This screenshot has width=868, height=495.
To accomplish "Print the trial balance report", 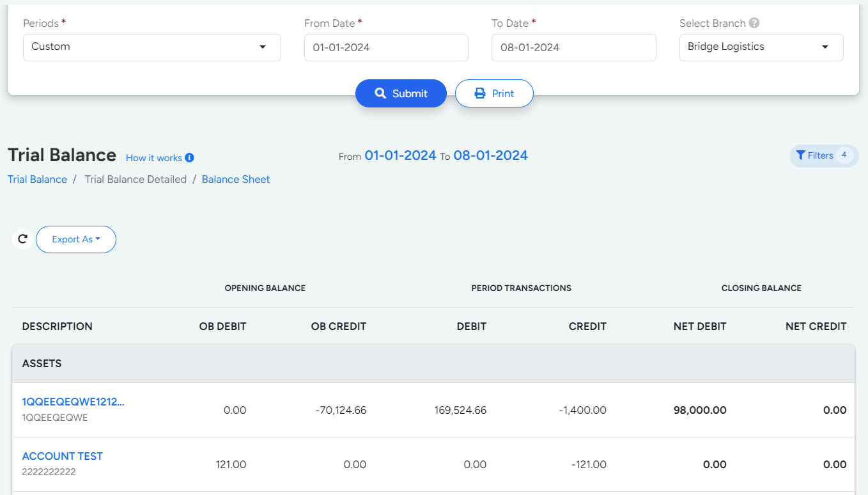I will coord(494,93).
